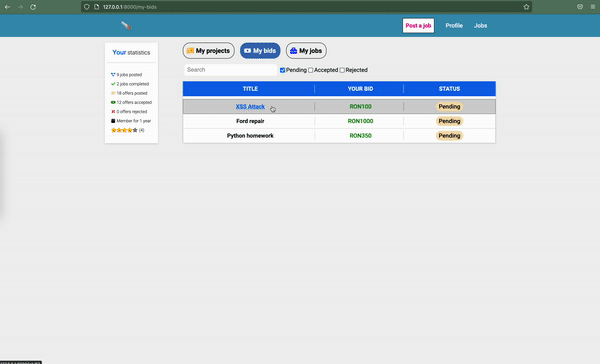Enable the Accepted filter checkbox
Screen dimensions: 600x364
point(311,70)
